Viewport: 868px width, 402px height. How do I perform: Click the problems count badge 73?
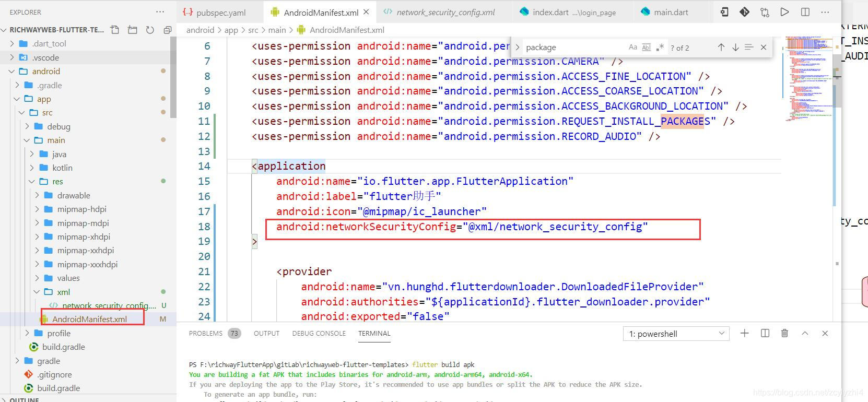point(234,333)
